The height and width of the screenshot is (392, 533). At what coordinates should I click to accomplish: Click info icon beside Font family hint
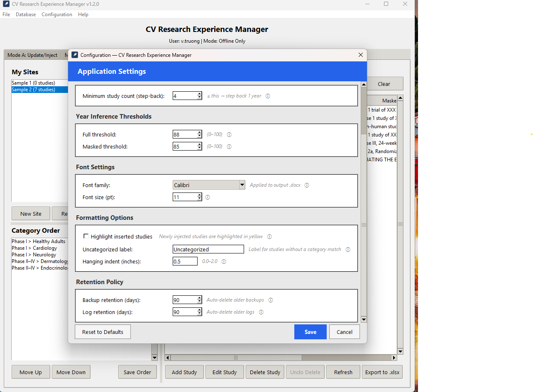(307, 185)
